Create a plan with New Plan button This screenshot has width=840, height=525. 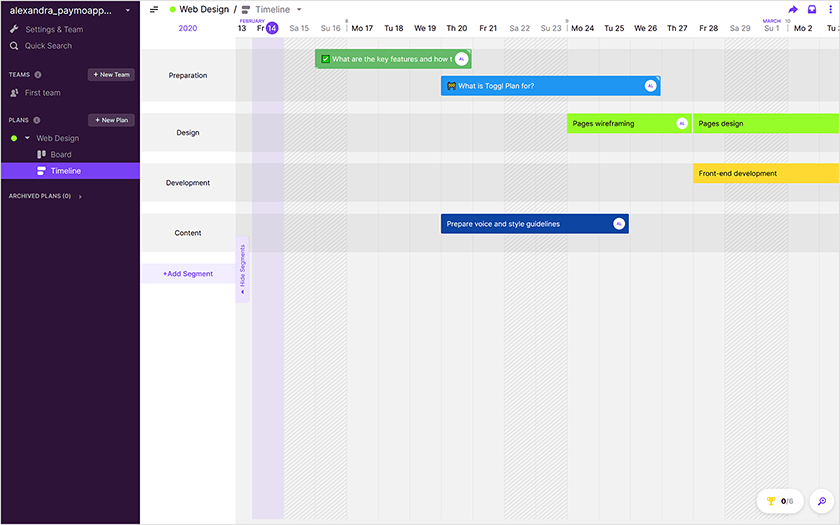click(x=111, y=120)
